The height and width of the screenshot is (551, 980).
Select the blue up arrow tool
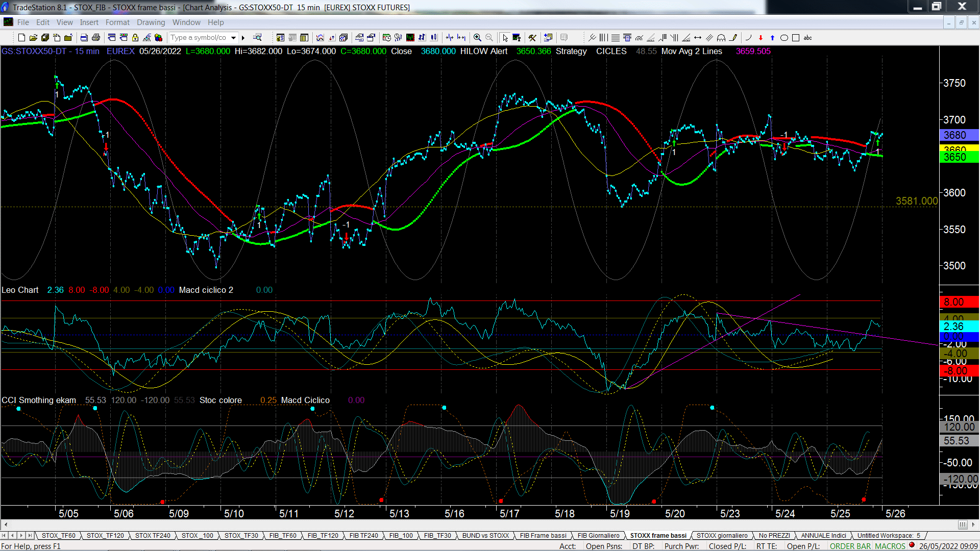click(x=772, y=38)
